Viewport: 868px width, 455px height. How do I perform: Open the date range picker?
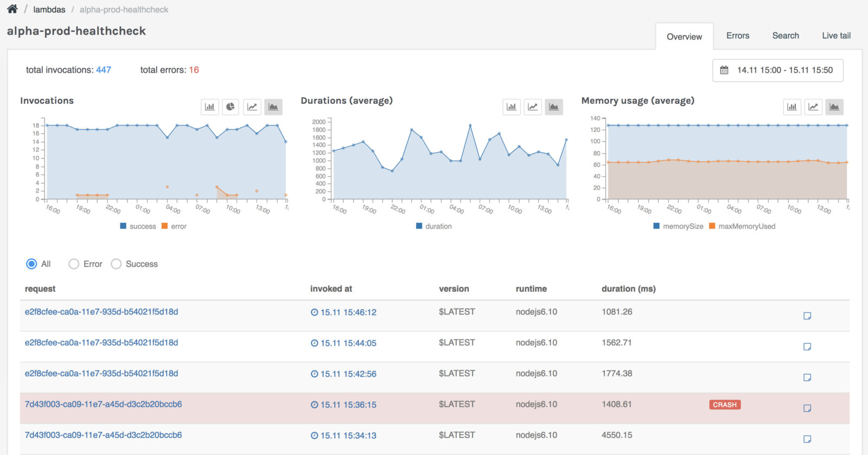777,71
